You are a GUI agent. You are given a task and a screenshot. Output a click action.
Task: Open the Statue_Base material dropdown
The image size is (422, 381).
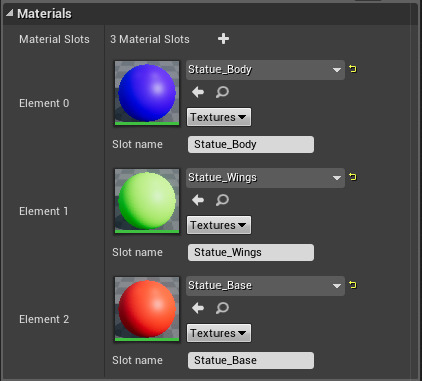265,286
